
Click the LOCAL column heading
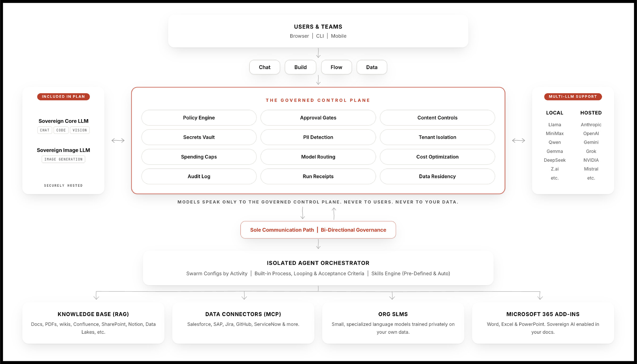[555, 113]
